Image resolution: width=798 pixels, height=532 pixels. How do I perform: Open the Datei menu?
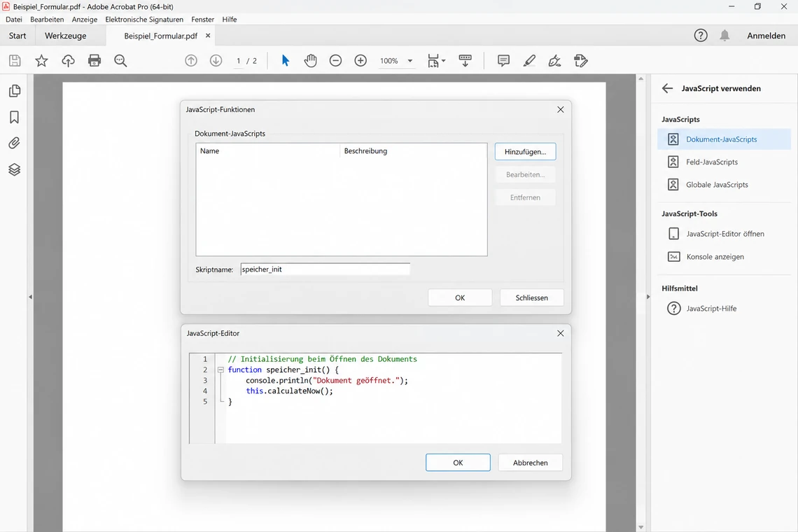[14, 20]
